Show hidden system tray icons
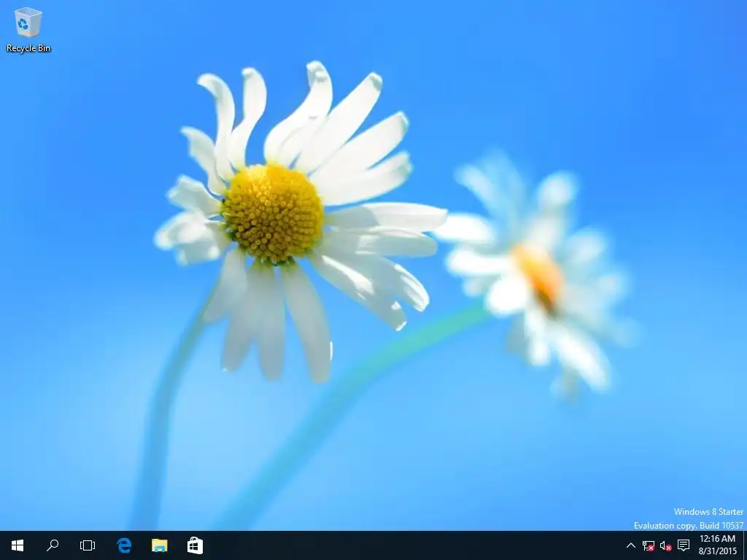The height and width of the screenshot is (560, 747). tap(631, 545)
